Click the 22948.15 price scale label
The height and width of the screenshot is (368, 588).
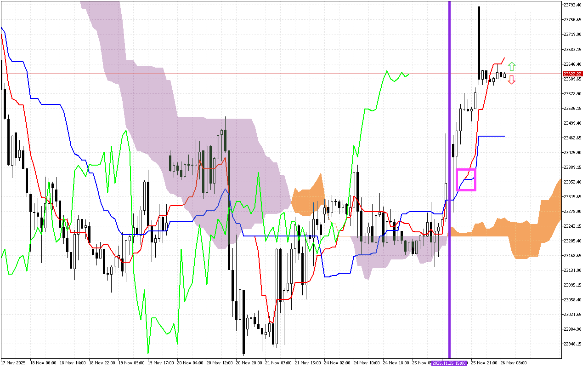(572, 344)
